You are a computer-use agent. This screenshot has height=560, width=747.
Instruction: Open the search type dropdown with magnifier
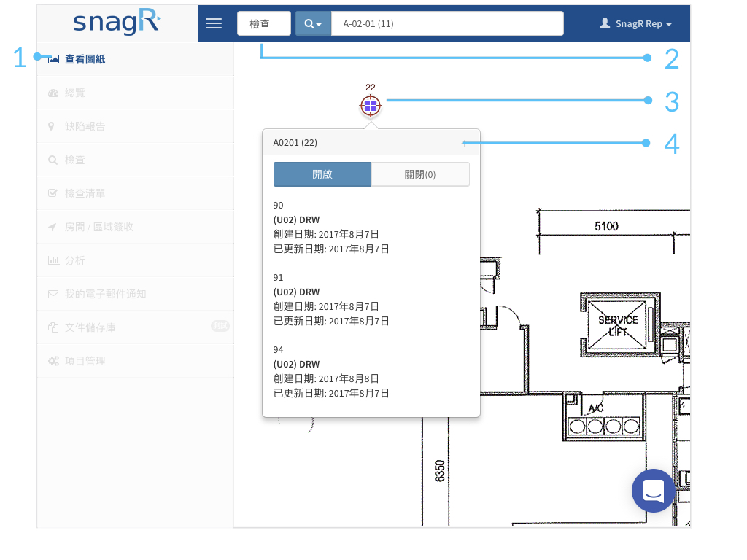click(x=313, y=23)
